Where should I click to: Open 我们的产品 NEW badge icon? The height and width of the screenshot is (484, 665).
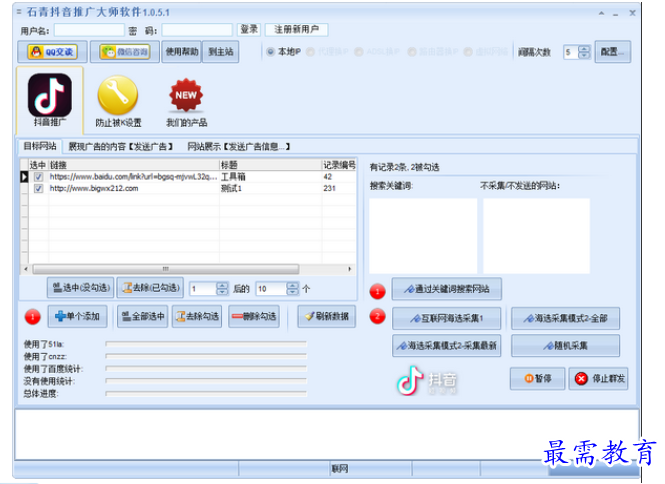[x=186, y=102]
